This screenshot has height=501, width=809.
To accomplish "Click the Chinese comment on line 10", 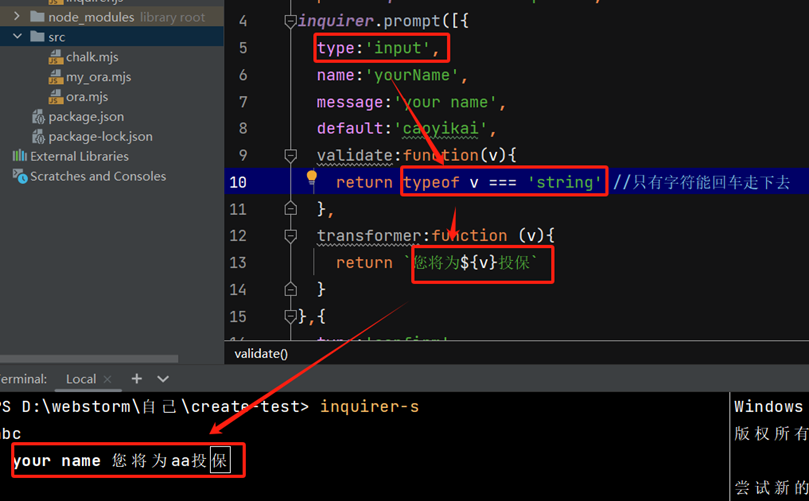I will [x=701, y=182].
